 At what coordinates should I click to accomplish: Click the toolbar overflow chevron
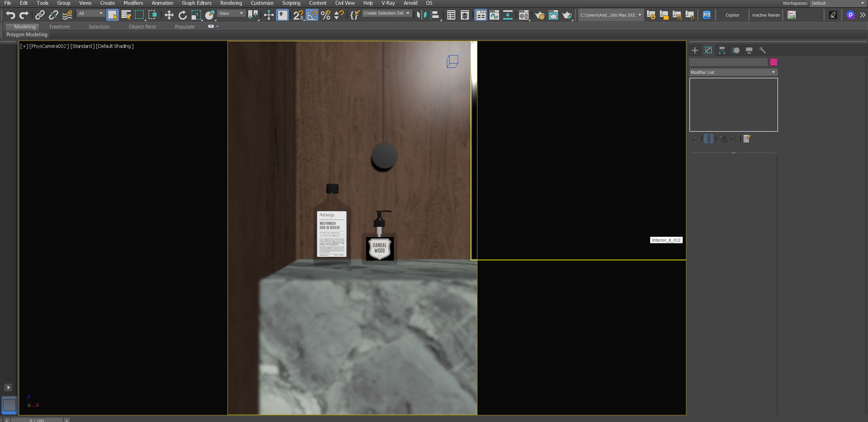pyautogui.click(x=863, y=15)
